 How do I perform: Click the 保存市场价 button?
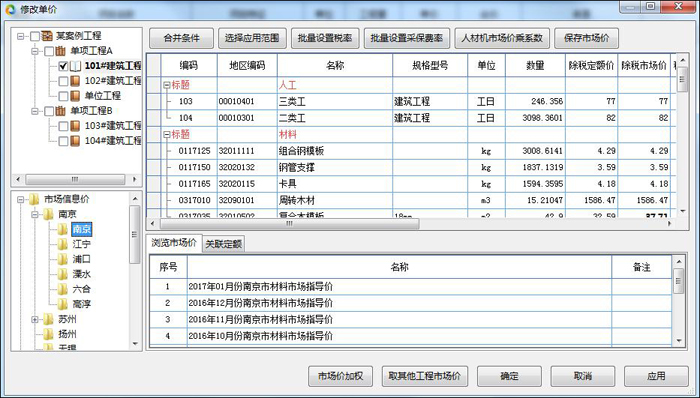[587, 38]
